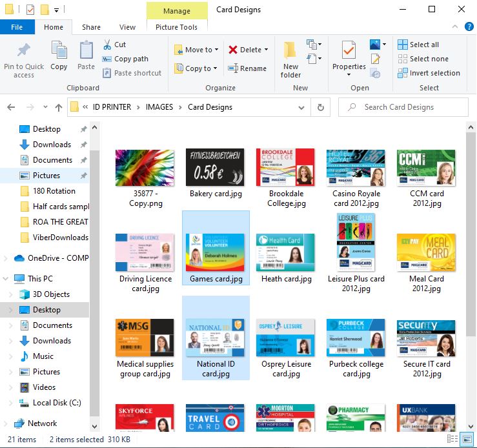Click the Edit pencil icon in Open group

[x=376, y=58]
